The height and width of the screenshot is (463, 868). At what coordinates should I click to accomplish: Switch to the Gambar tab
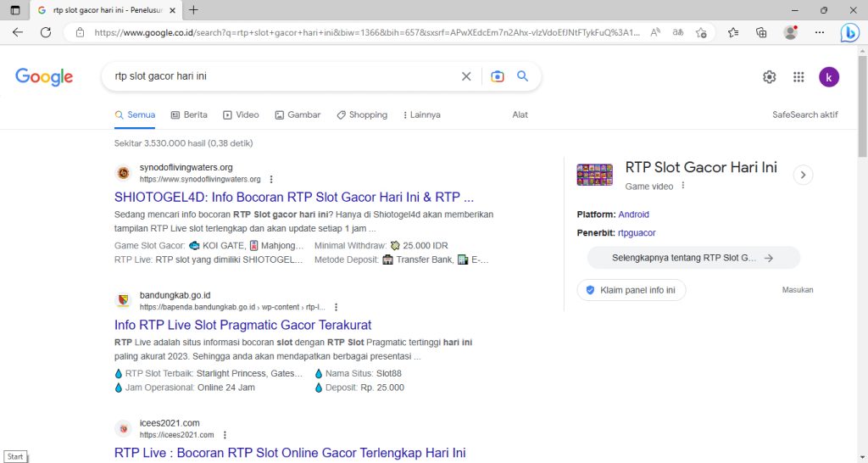click(298, 114)
